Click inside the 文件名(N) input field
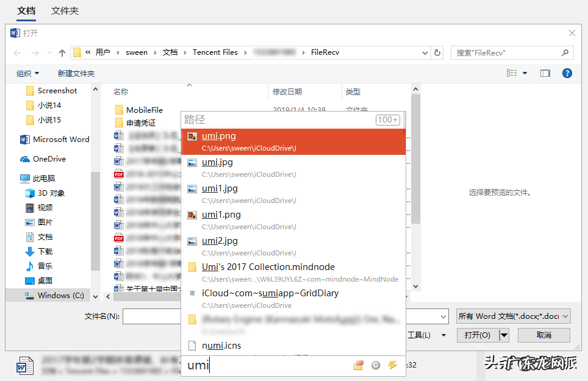Screen dimensions: 588x381 pos(152,316)
